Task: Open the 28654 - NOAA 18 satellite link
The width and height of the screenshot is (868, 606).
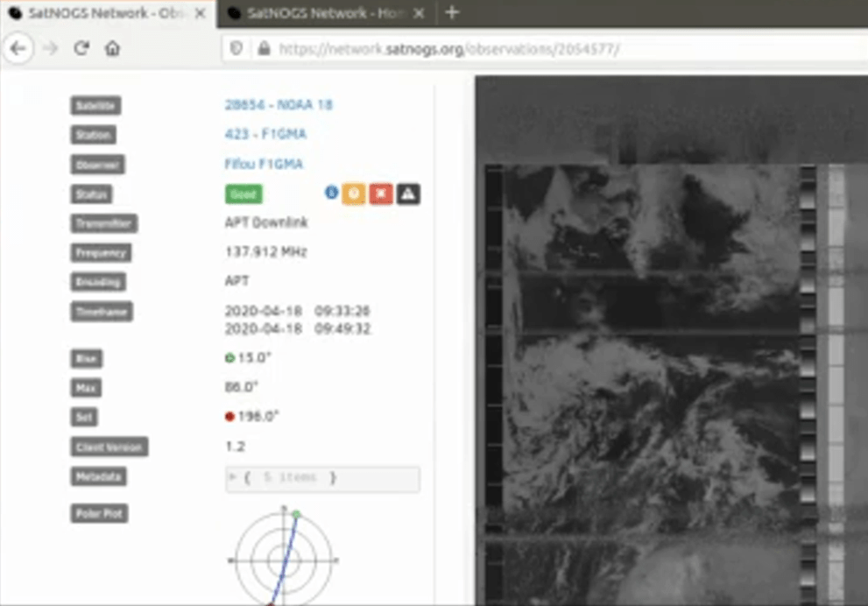Action: (x=279, y=105)
